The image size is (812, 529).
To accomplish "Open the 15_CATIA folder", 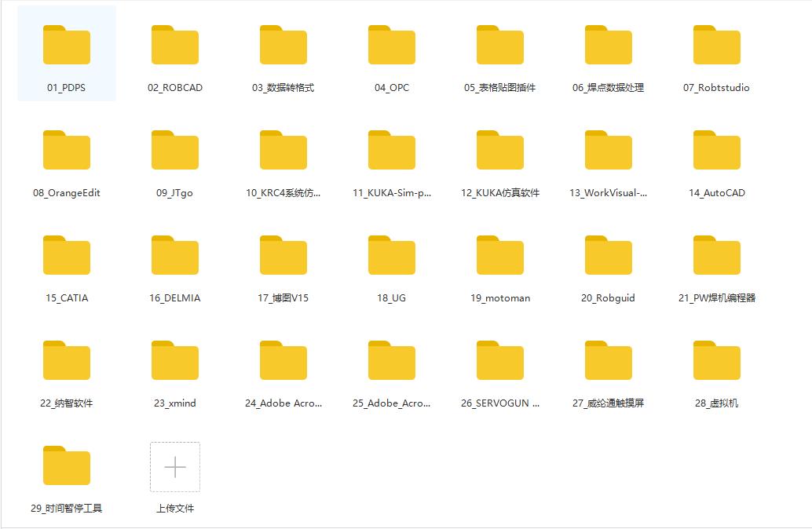I will 67,256.
